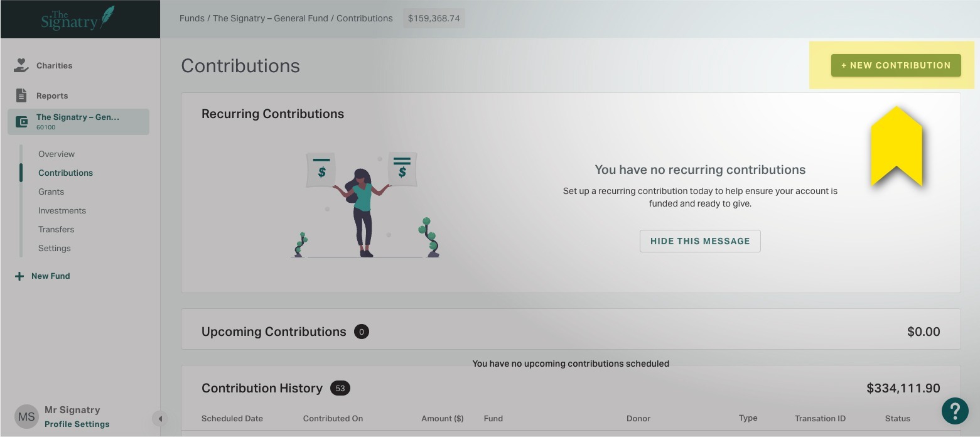The height and width of the screenshot is (437, 980).
Task: Click the Amount ($) column header
Action: click(443, 419)
